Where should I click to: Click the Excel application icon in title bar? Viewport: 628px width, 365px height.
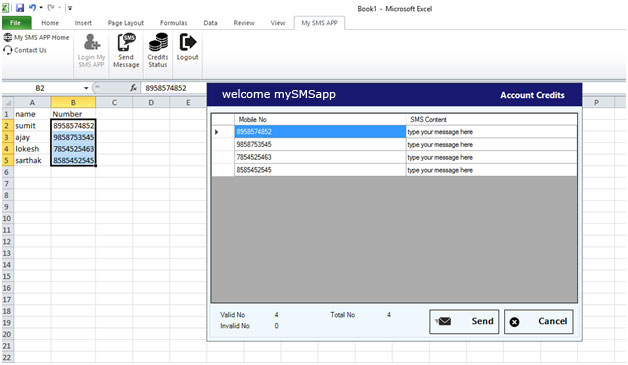[6, 7]
